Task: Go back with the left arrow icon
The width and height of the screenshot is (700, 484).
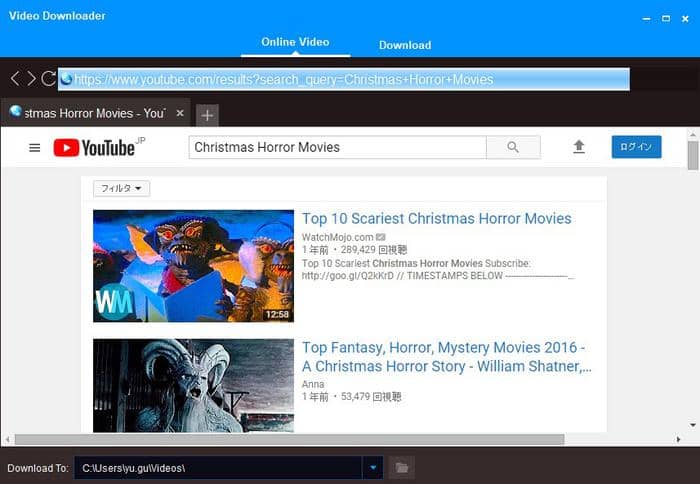Action: coord(15,79)
